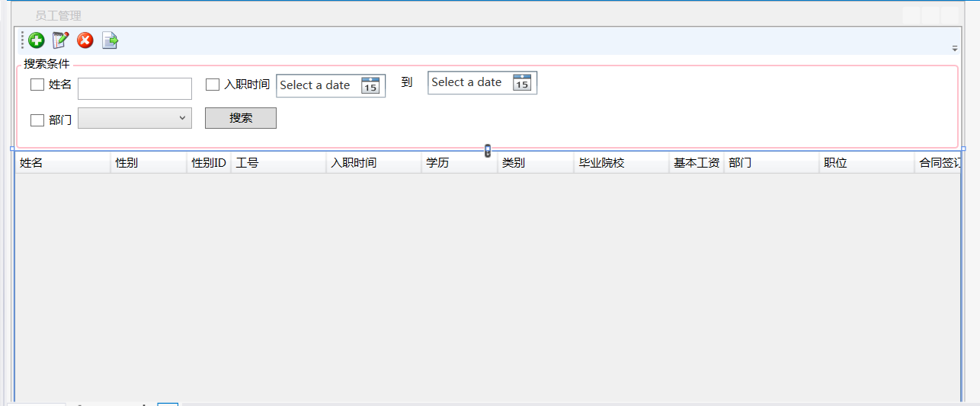Sort by the 性别 column header

[x=149, y=163]
